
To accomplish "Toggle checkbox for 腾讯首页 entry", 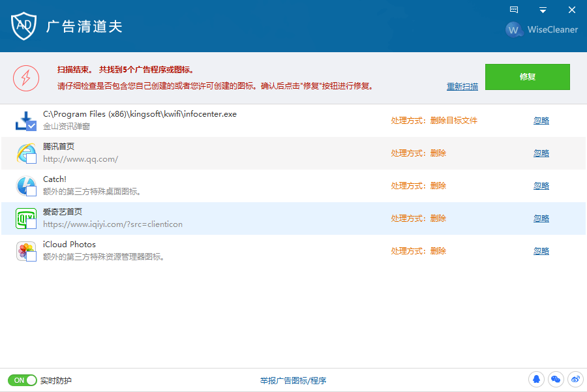I will (31, 158).
